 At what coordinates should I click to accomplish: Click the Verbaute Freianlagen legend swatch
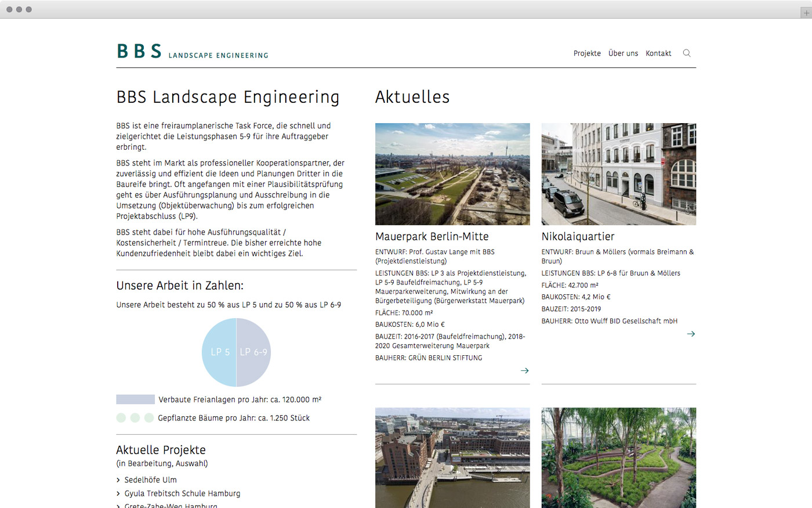(x=135, y=399)
